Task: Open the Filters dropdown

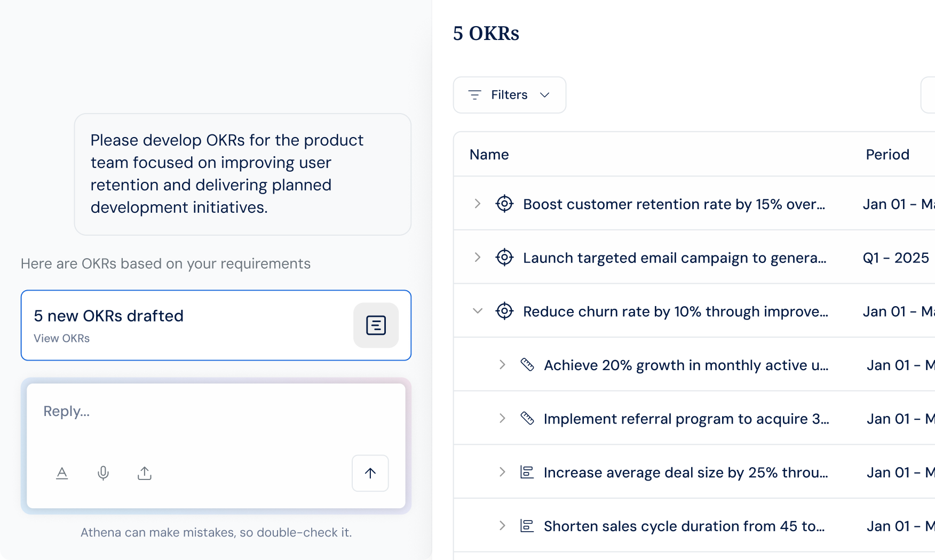Action: tap(510, 95)
